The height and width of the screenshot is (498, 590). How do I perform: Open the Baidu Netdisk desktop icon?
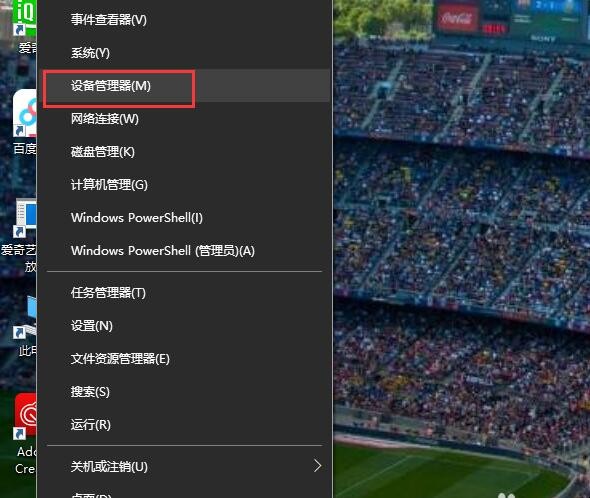(x=25, y=113)
